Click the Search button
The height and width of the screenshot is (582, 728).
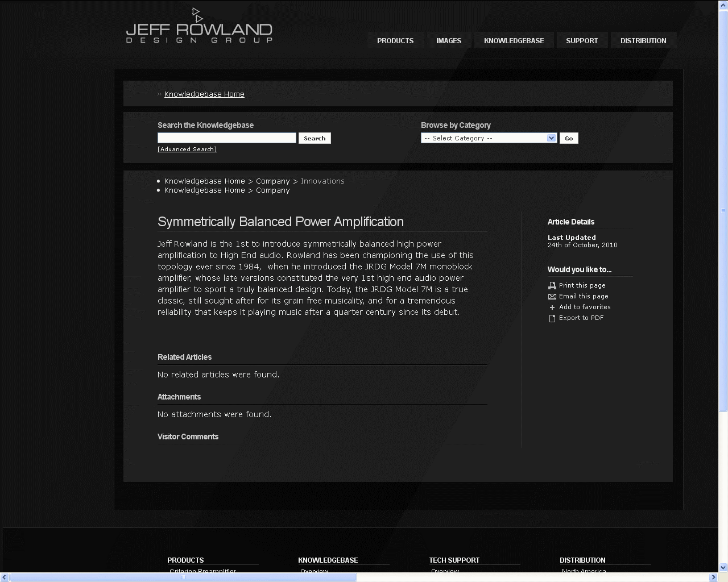[315, 138]
